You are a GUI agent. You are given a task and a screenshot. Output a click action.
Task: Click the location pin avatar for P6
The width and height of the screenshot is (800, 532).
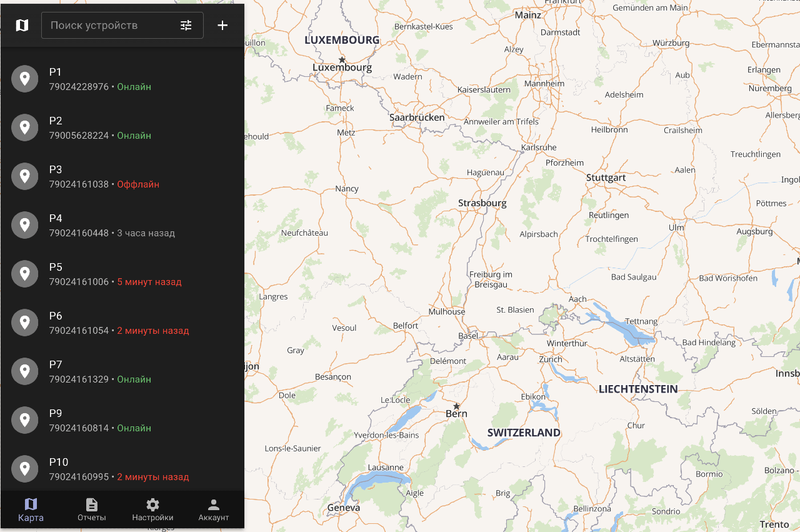pyautogui.click(x=25, y=323)
